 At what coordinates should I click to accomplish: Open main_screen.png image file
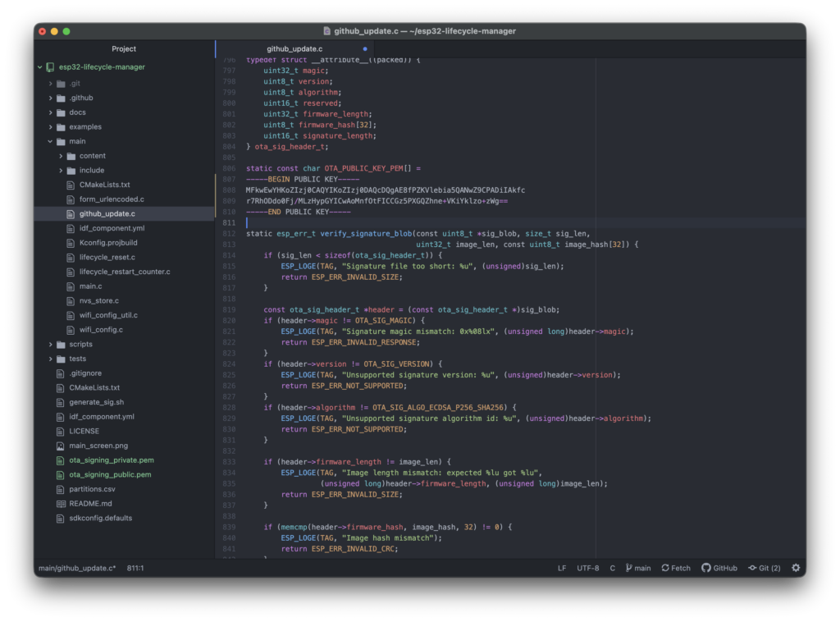tap(98, 446)
